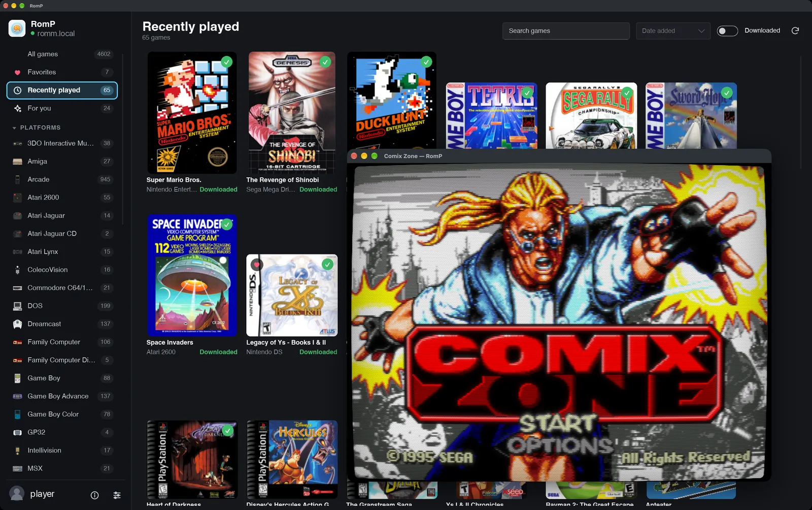
Task: Open the Disney's Hercules PlayStation cover
Action: coord(292,459)
